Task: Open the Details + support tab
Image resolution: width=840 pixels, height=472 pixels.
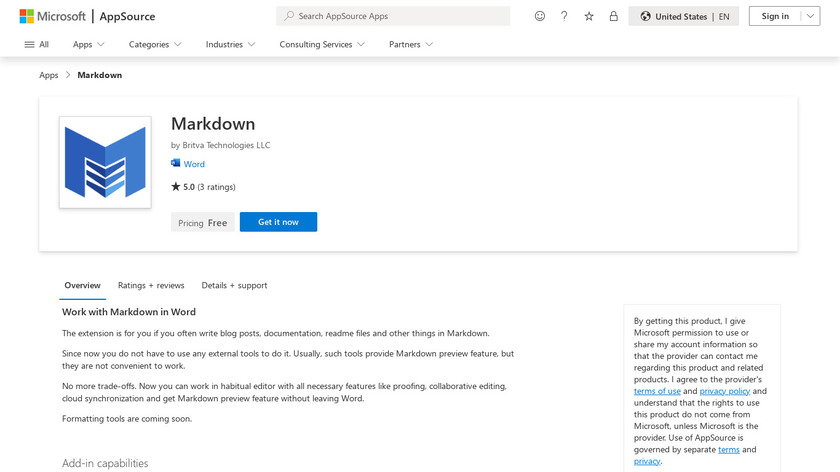Action: click(x=234, y=285)
